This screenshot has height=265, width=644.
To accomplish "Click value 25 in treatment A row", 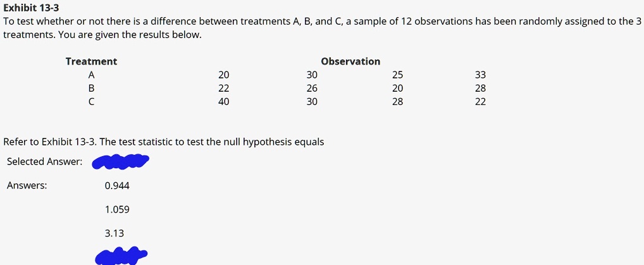I will (x=397, y=75).
